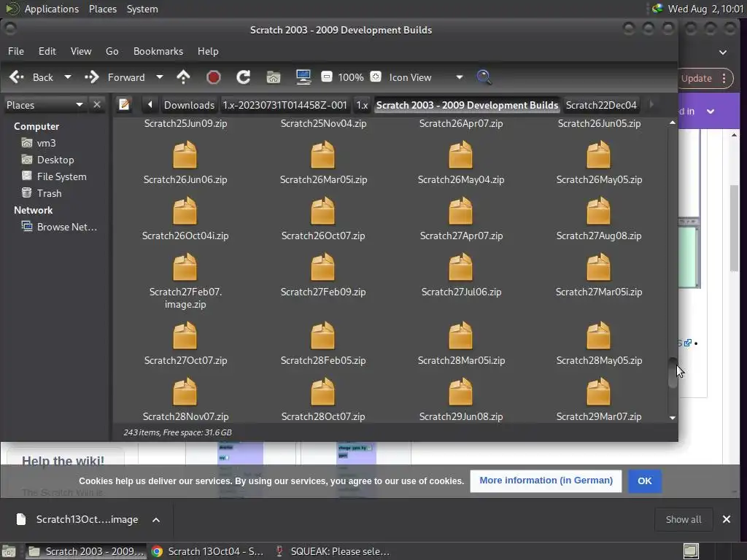Zoom out with the minus icon
The width and height of the screenshot is (747, 560).
(x=326, y=77)
